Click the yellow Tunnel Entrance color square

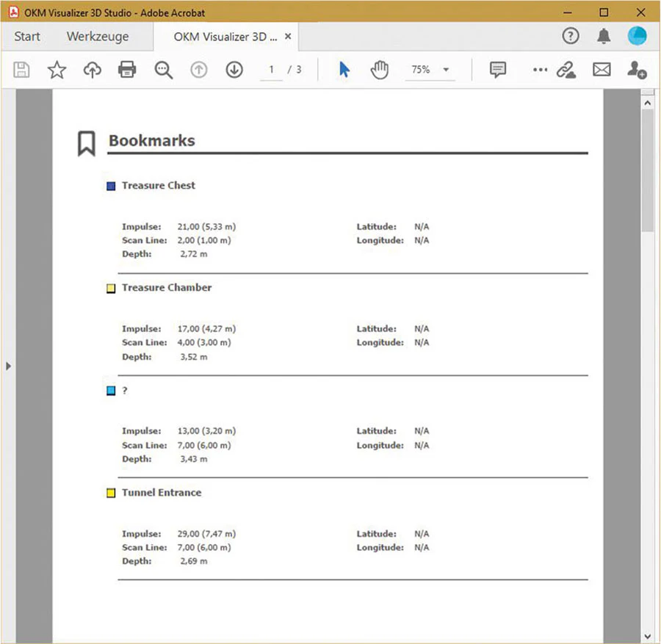[x=111, y=493]
